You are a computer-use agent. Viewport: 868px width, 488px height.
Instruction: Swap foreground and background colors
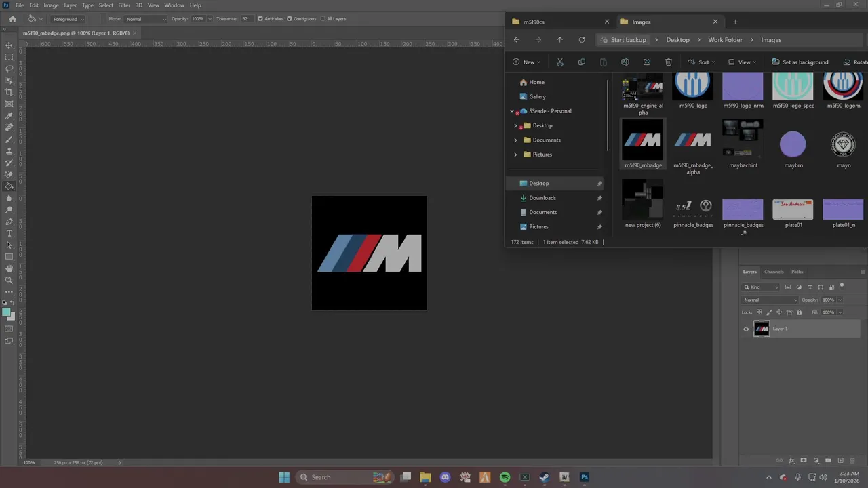14,303
